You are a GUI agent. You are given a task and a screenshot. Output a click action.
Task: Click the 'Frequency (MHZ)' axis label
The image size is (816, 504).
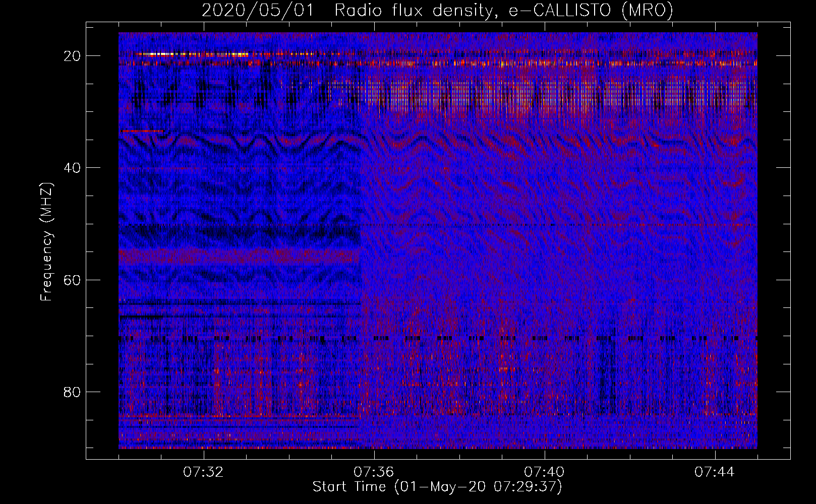[x=46, y=242]
